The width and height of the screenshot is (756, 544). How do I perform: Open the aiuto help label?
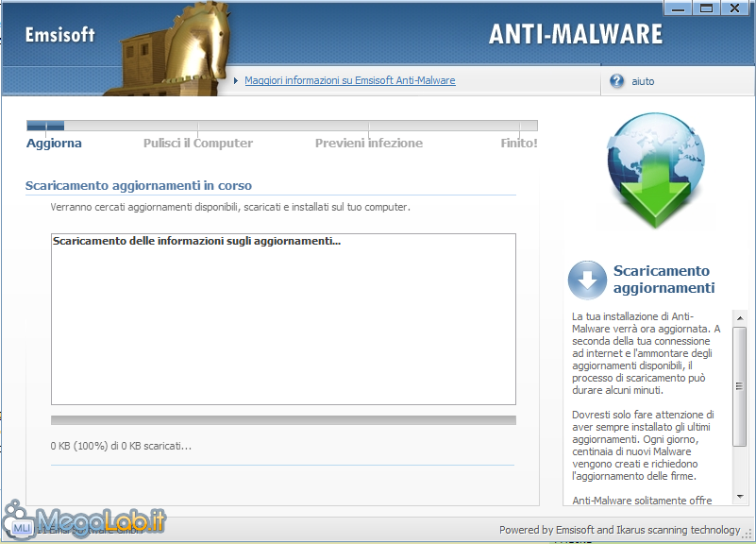pyautogui.click(x=643, y=81)
